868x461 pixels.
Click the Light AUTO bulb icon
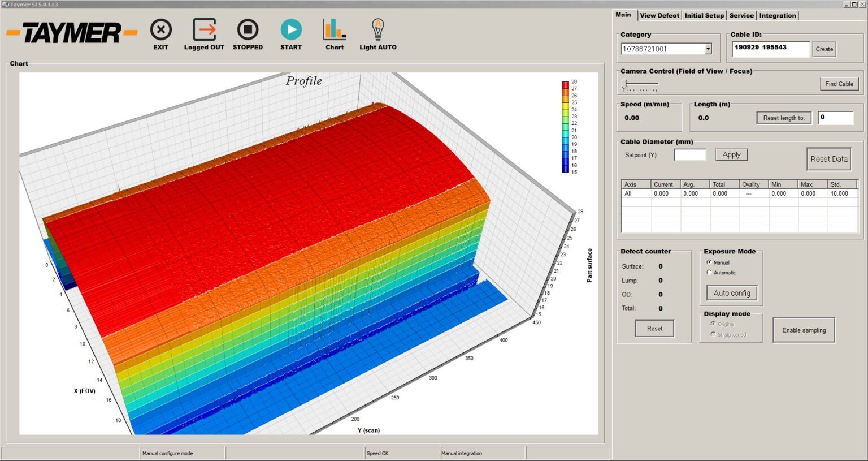click(x=377, y=30)
